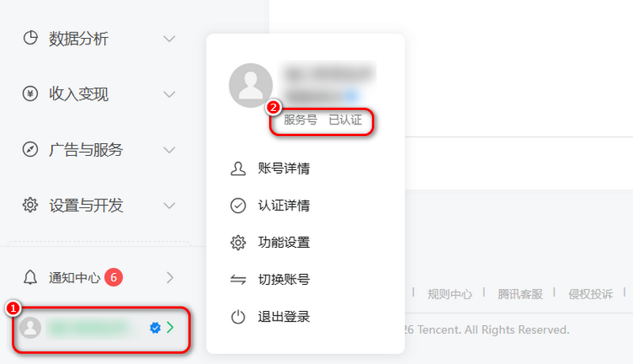Click the 数据分析 pie chart icon

(30, 38)
